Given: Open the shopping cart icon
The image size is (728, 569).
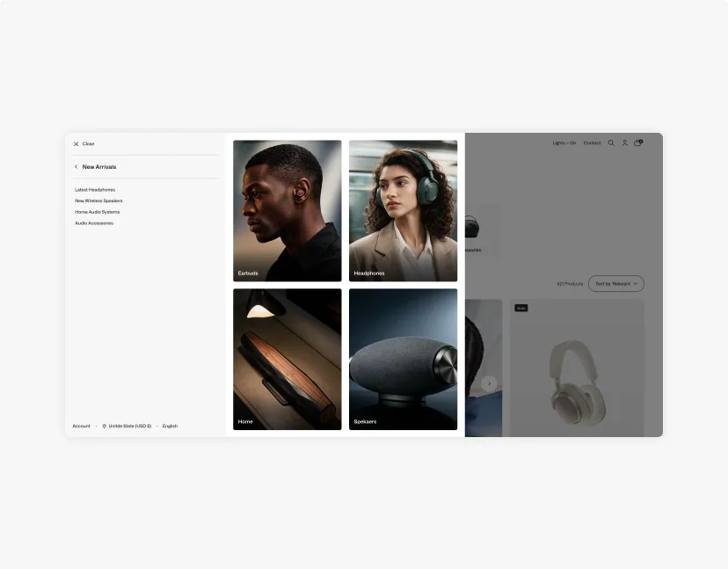Looking at the screenshot, I should [x=638, y=142].
